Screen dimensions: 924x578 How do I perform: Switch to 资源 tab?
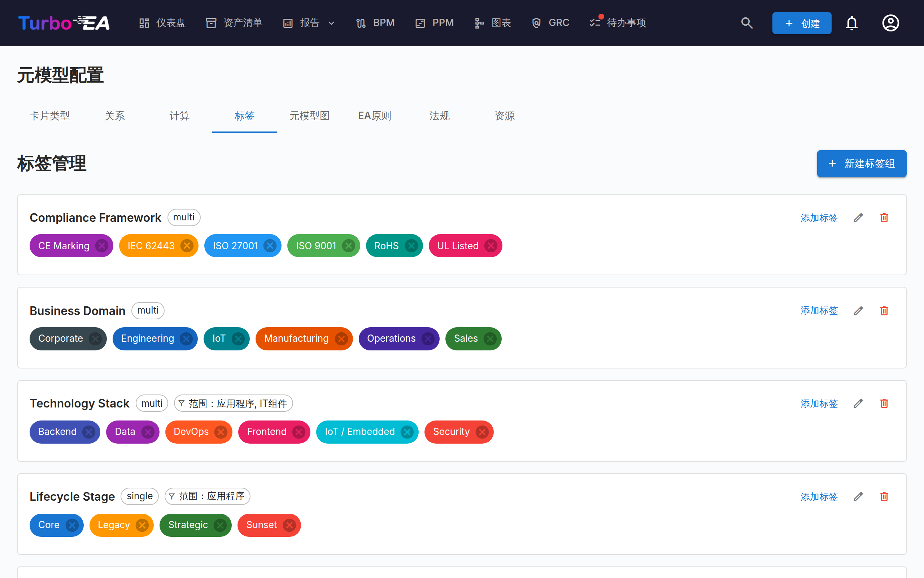click(505, 116)
